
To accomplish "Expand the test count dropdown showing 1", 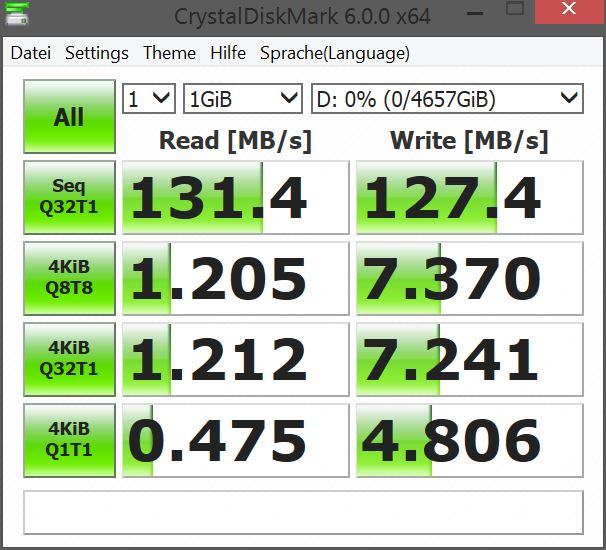I will click(x=149, y=99).
